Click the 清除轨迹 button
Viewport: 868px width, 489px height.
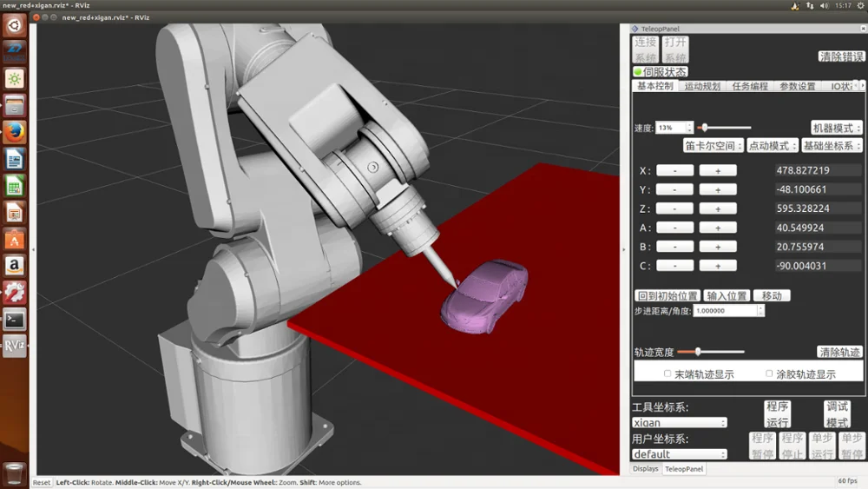click(x=839, y=353)
